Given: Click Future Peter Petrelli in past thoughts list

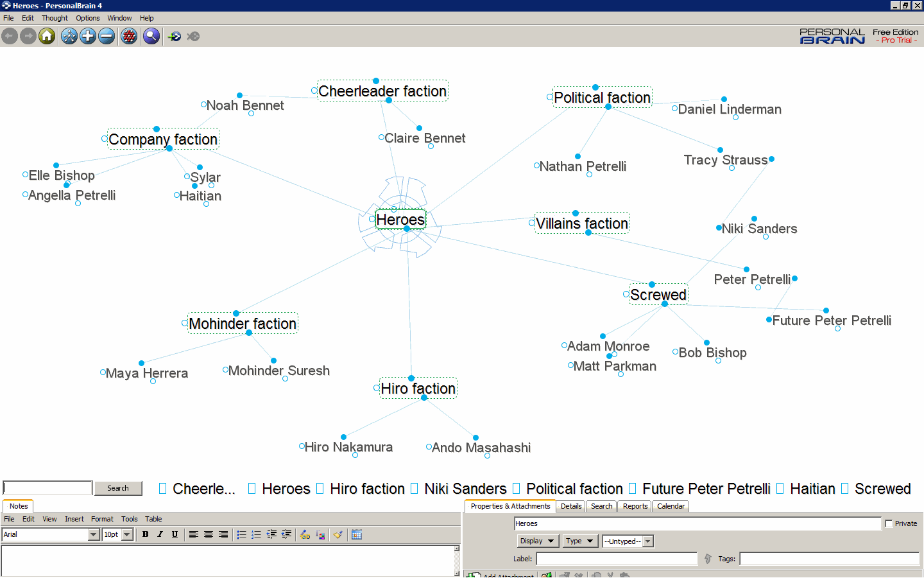Looking at the screenshot, I should point(706,489).
